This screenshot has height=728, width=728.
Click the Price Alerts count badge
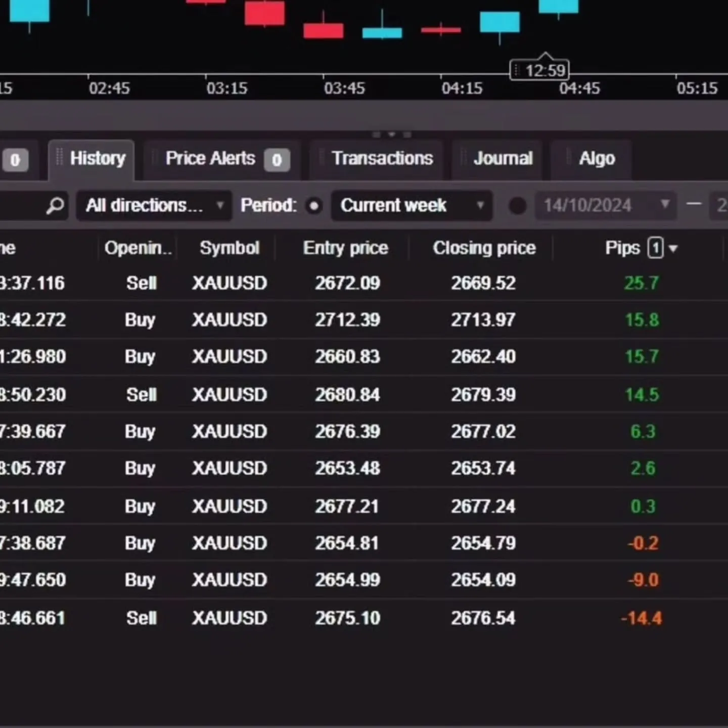(x=277, y=160)
